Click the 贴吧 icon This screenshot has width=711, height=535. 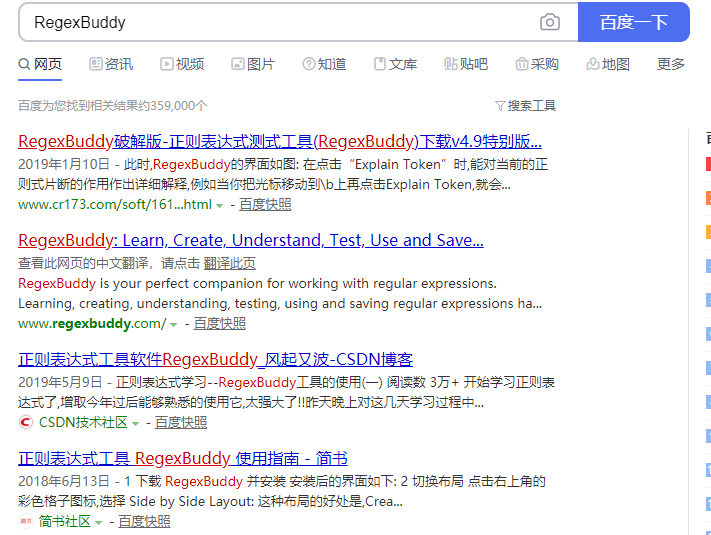451,64
